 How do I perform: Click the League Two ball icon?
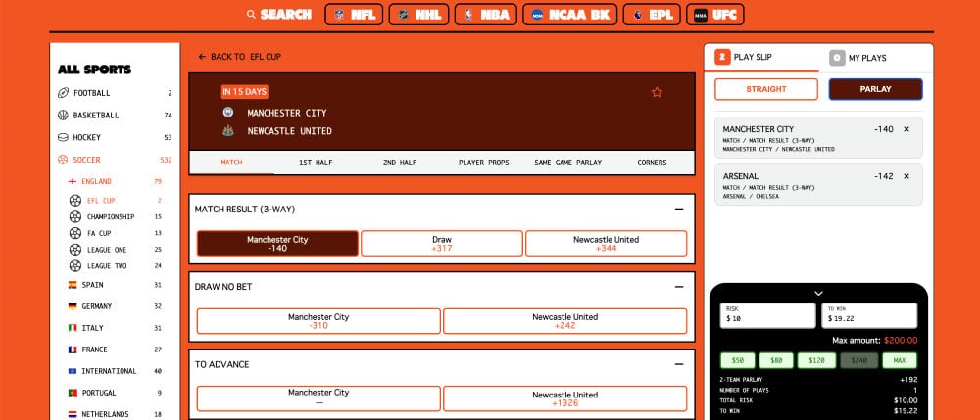click(75, 266)
